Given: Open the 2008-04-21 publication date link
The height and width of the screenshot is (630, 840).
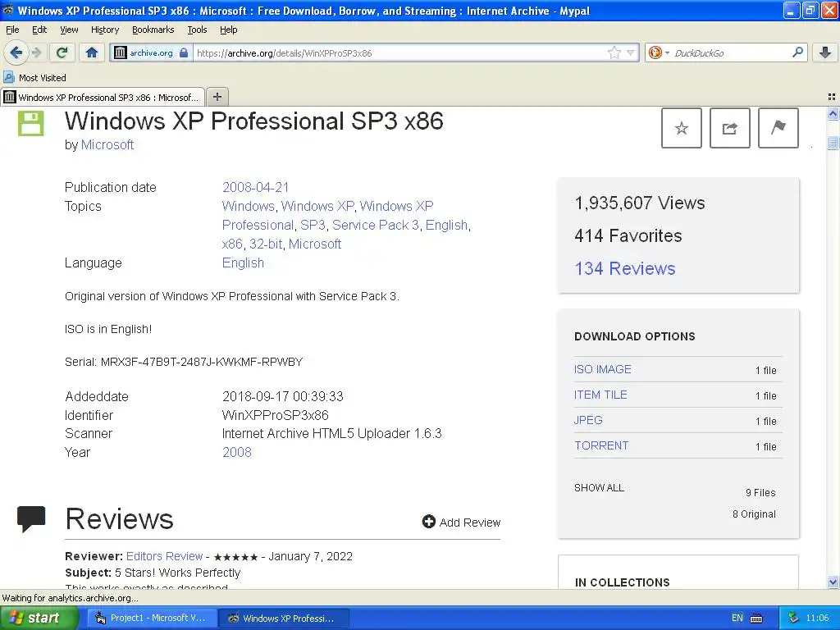Looking at the screenshot, I should click(x=256, y=187).
